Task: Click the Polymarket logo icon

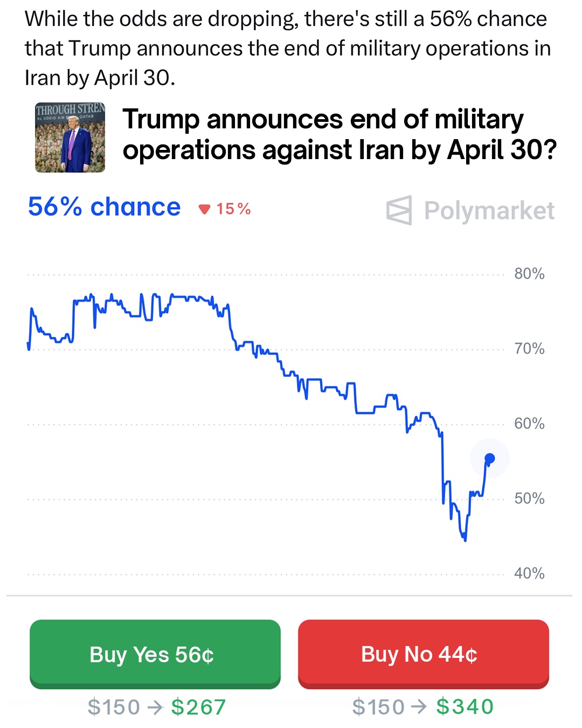Action: click(399, 210)
